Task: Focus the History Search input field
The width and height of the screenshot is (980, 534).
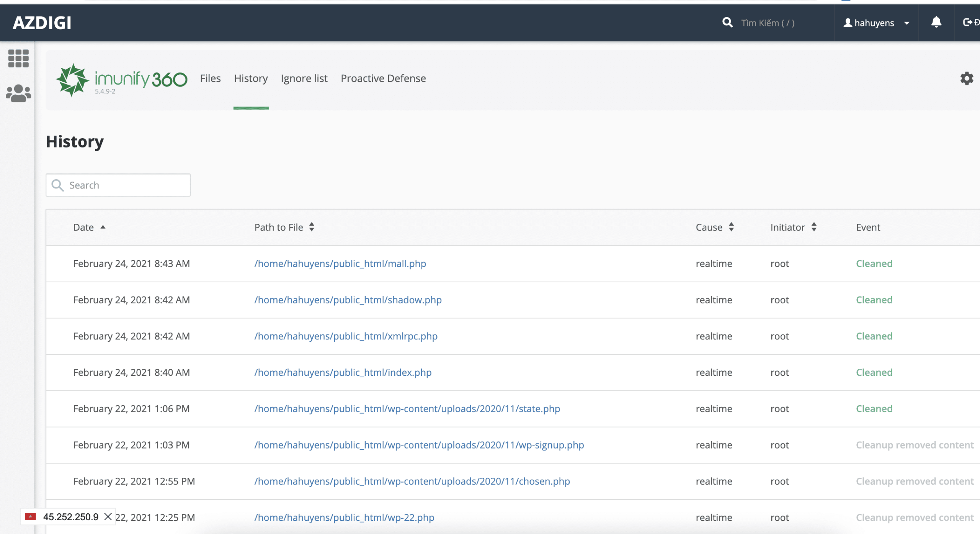Action: tap(126, 185)
